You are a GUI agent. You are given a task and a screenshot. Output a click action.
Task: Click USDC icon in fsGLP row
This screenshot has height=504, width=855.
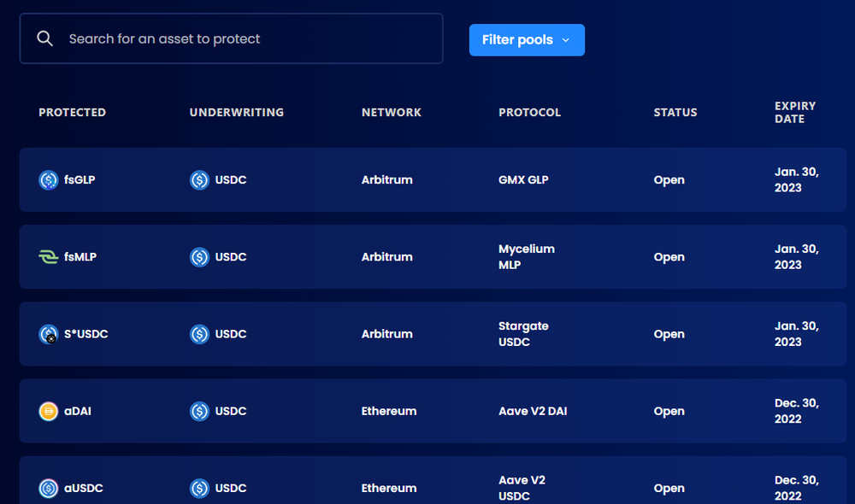click(199, 179)
